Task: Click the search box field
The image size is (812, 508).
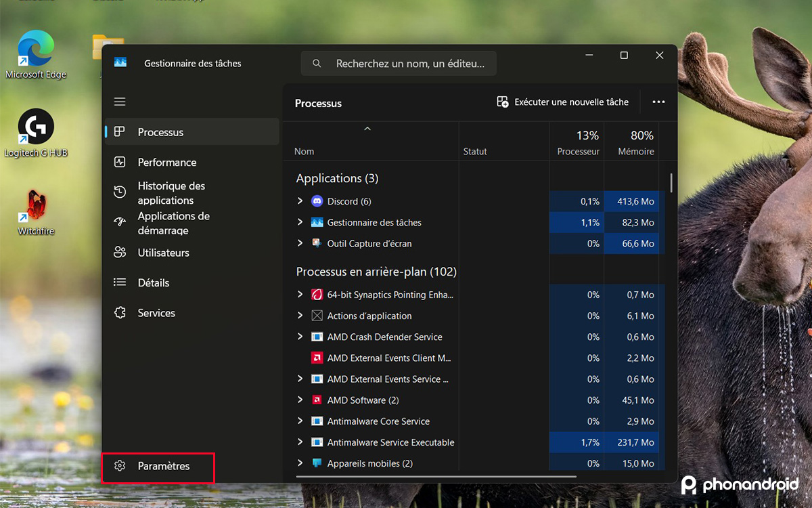Action: [399, 64]
